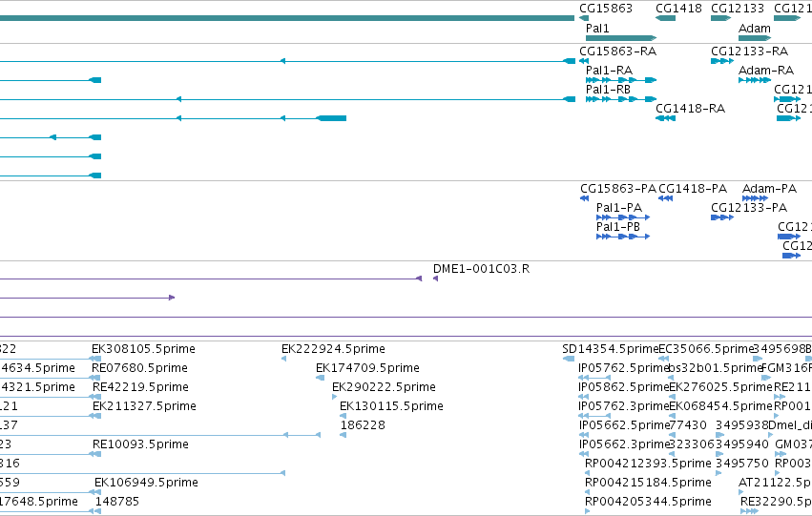Select the Pal1-PA protein glyph

tap(623, 217)
